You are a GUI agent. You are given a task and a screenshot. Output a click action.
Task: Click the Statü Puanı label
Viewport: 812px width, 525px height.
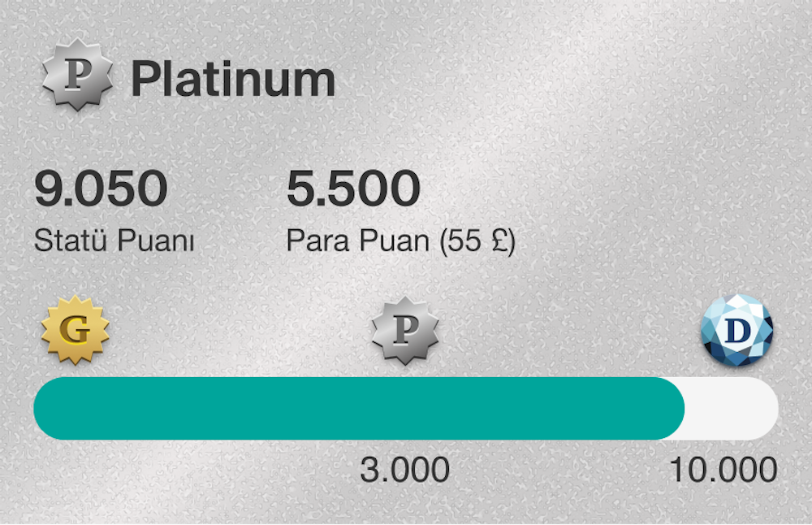tap(114, 241)
